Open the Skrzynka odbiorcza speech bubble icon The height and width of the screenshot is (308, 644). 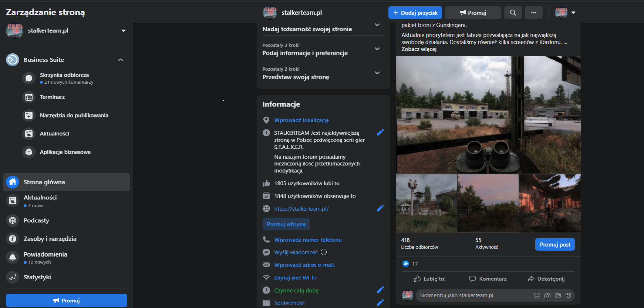29,78
